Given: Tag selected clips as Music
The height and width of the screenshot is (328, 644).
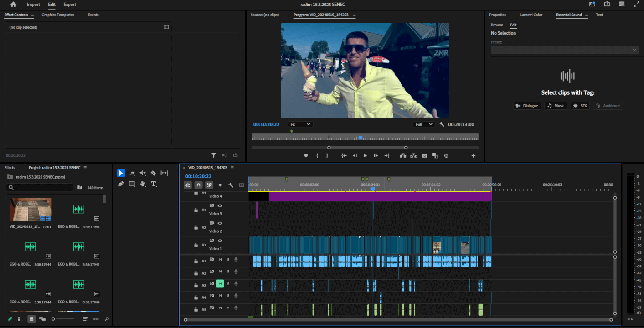Looking at the screenshot, I should (555, 105).
